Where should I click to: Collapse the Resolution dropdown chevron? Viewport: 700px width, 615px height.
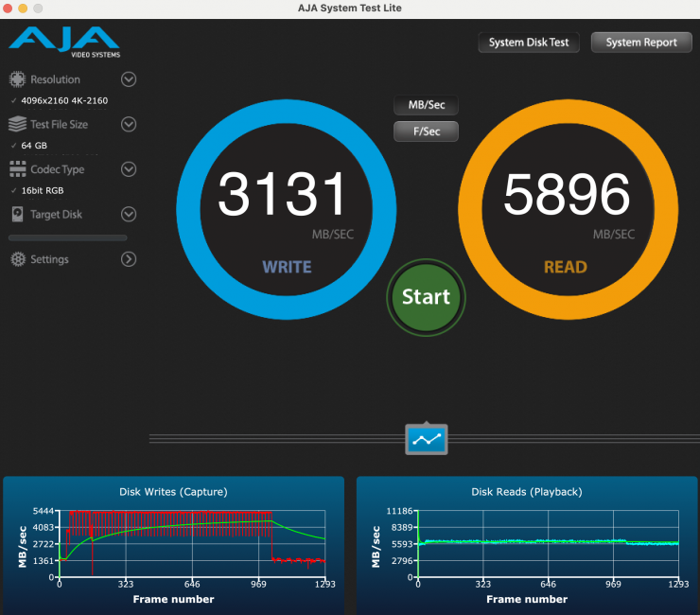pyautogui.click(x=129, y=79)
